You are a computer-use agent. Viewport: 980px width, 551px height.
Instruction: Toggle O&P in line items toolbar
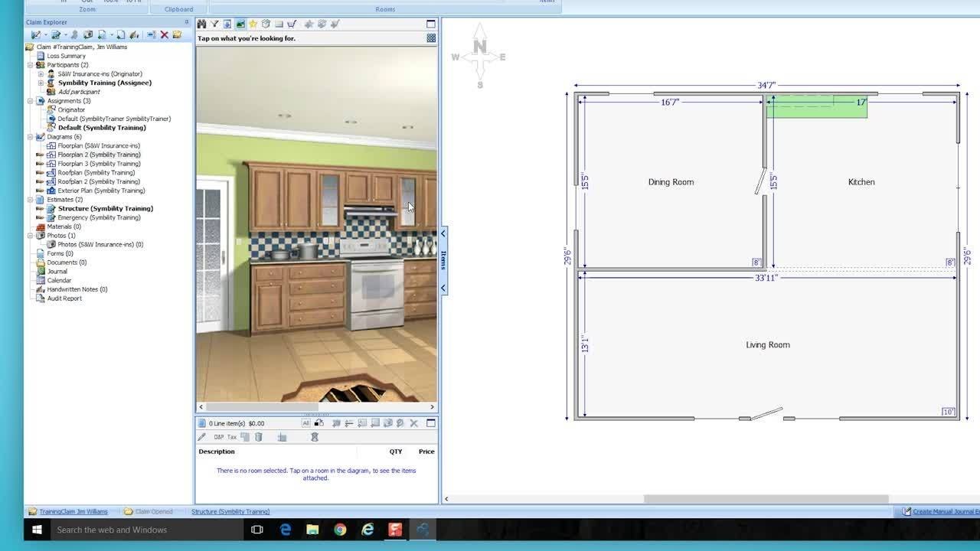pyautogui.click(x=219, y=437)
